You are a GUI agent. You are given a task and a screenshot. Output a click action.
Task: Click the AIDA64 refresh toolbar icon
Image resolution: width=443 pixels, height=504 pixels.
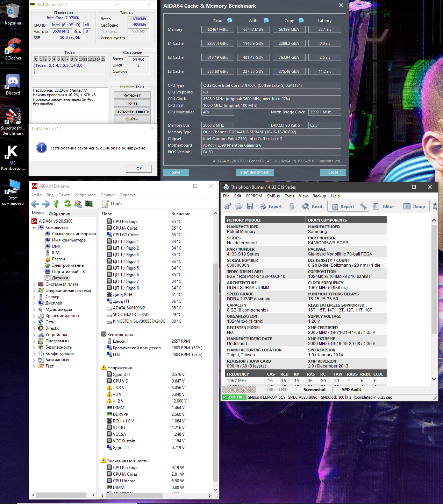(x=67, y=204)
